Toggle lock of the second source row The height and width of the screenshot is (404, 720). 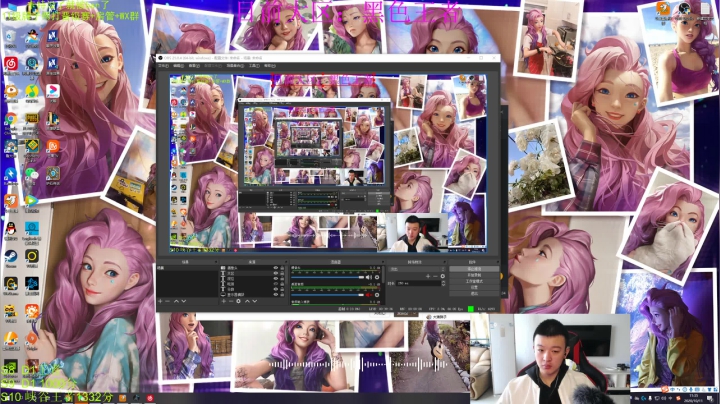tap(282, 273)
